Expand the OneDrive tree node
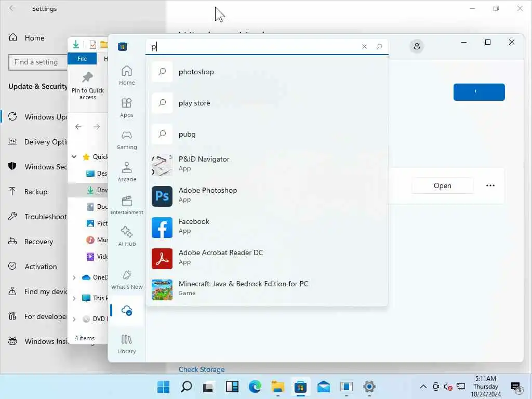 click(x=74, y=277)
